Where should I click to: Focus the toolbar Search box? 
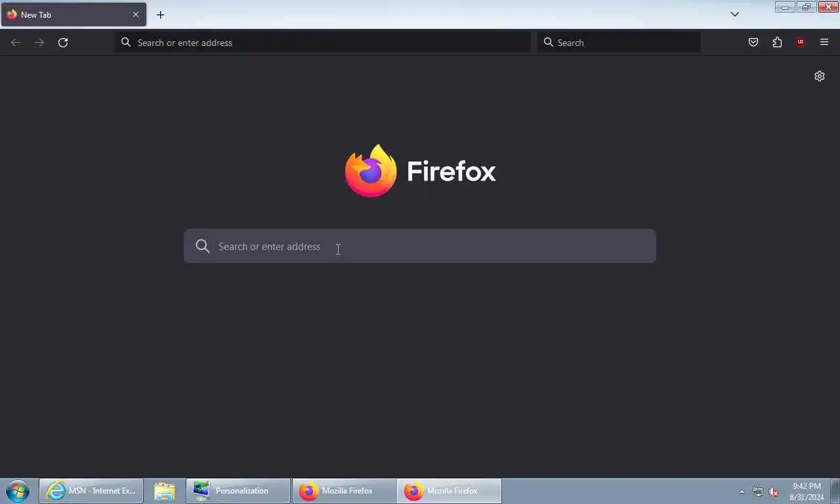619,43
